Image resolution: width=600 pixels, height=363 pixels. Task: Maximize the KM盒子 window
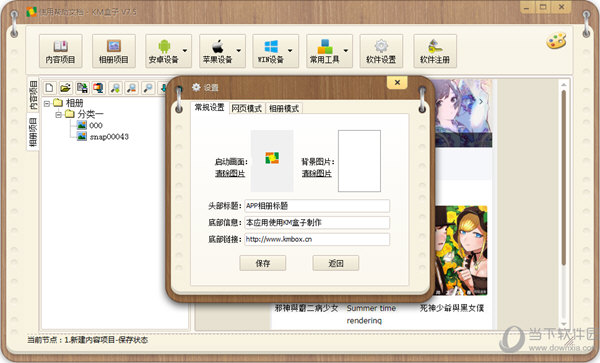pyautogui.click(x=543, y=7)
